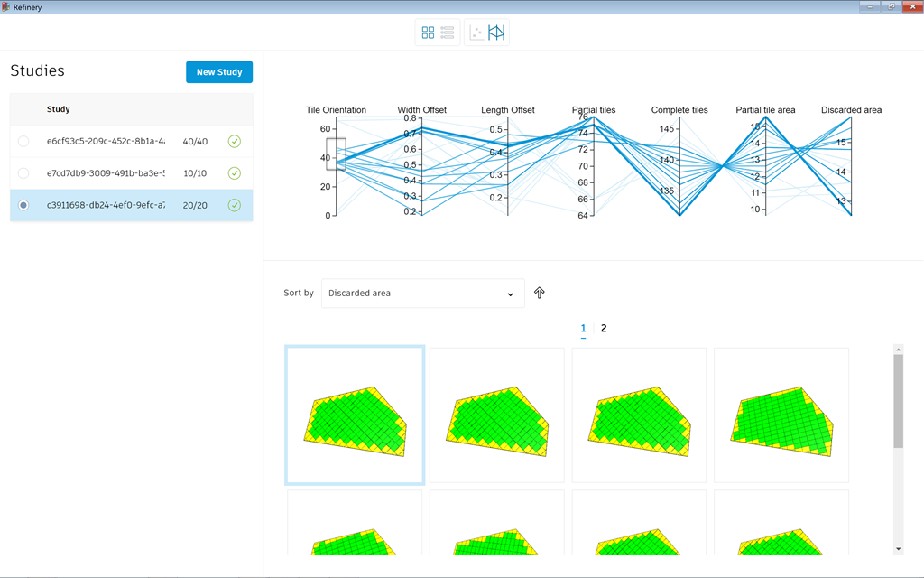Switch to list view of results
This screenshot has height=578, width=924.
coord(448,33)
